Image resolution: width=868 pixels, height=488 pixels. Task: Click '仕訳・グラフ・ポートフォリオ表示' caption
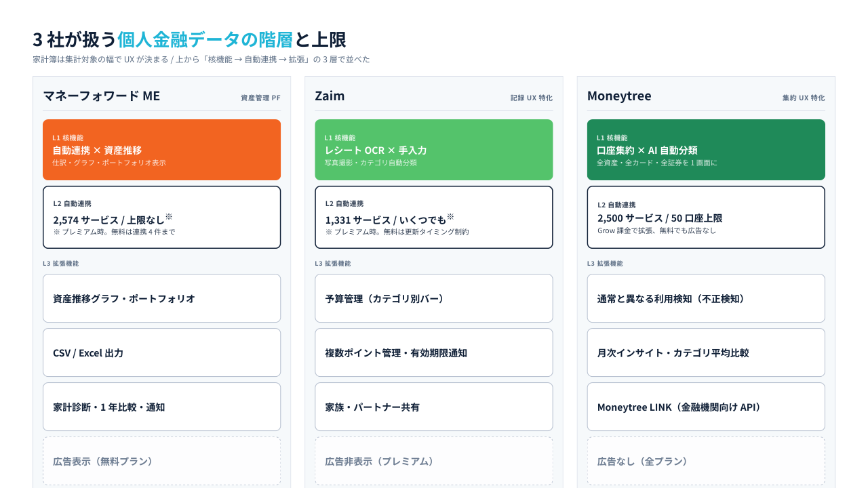click(x=109, y=163)
